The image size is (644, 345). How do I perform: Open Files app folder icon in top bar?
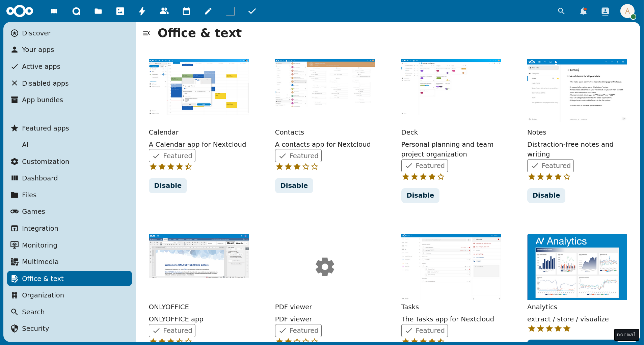98,11
